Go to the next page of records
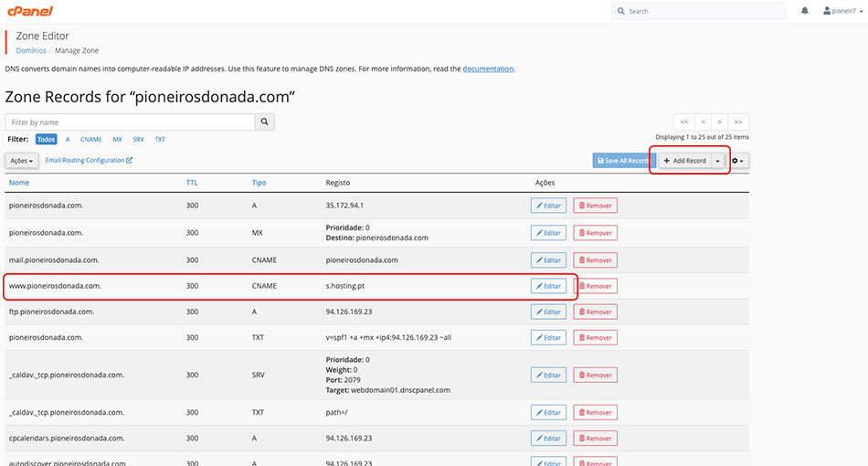 pyautogui.click(x=720, y=122)
